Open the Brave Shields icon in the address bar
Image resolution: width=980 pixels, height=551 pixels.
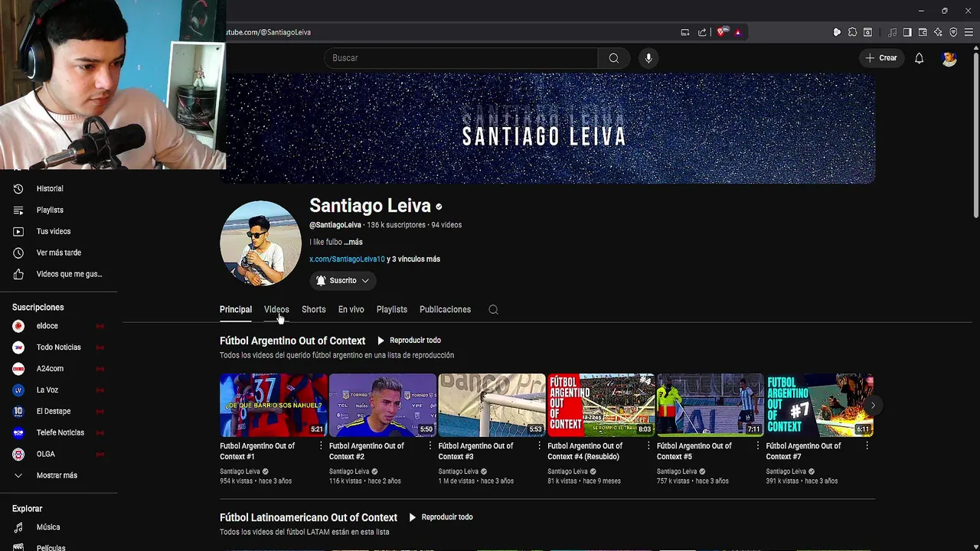[721, 32]
